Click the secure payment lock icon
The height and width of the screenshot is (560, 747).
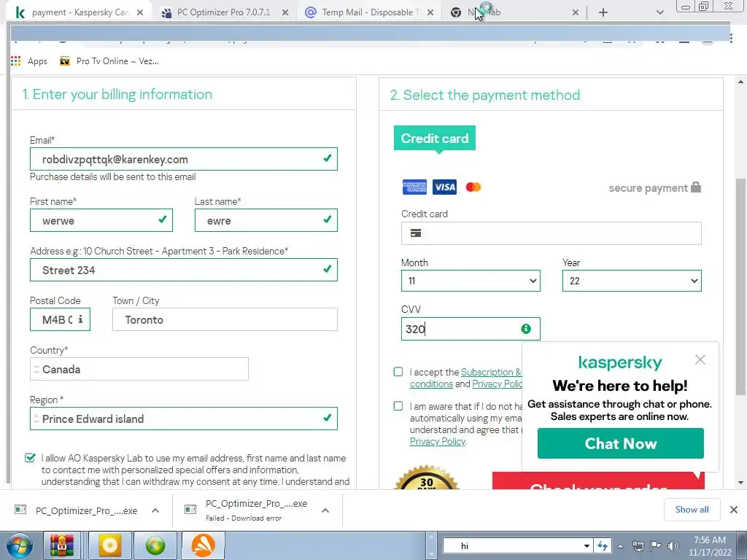pyautogui.click(x=696, y=187)
